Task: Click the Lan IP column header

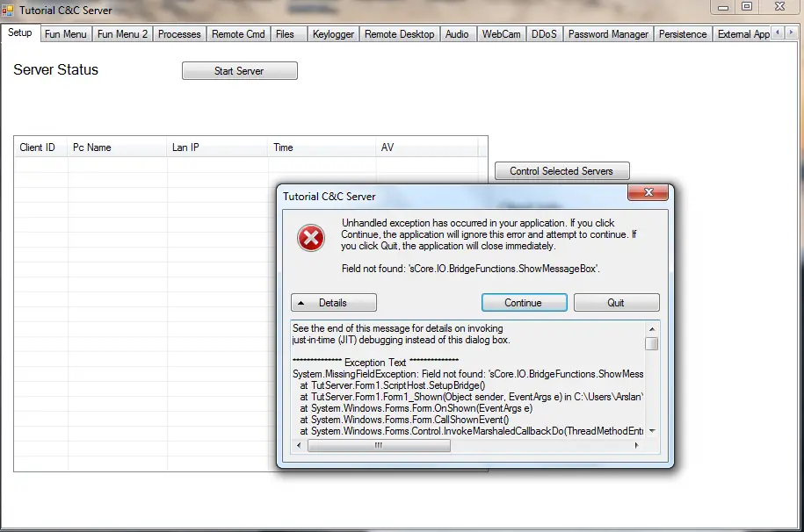Action: coord(217,147)
